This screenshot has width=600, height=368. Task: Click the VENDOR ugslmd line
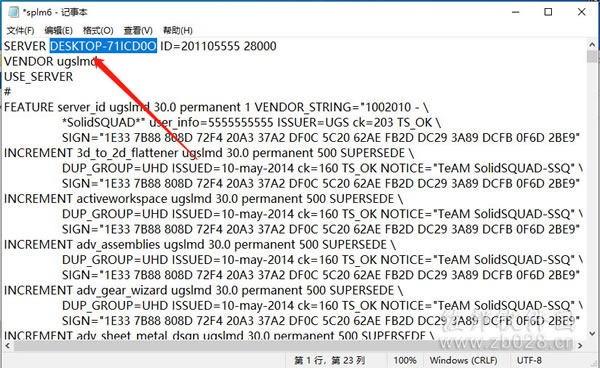[50, 61]
